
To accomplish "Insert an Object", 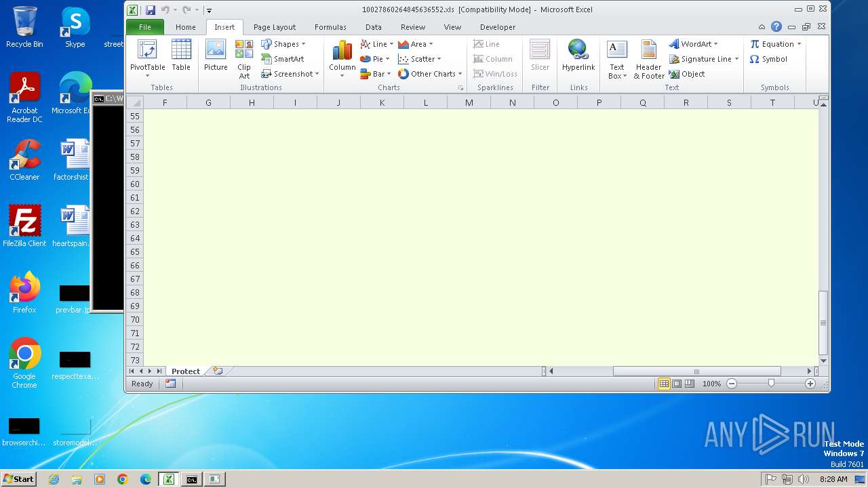I will coord(687,74).
